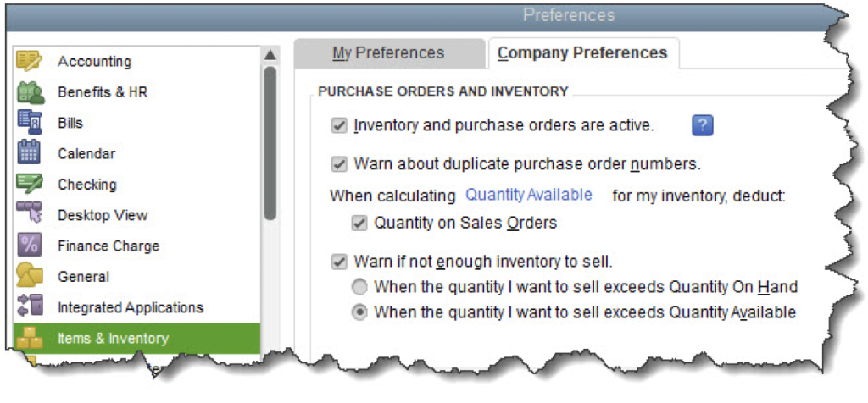Select the Checking preferences icon

pyautogui.click(x=29, y=184)
